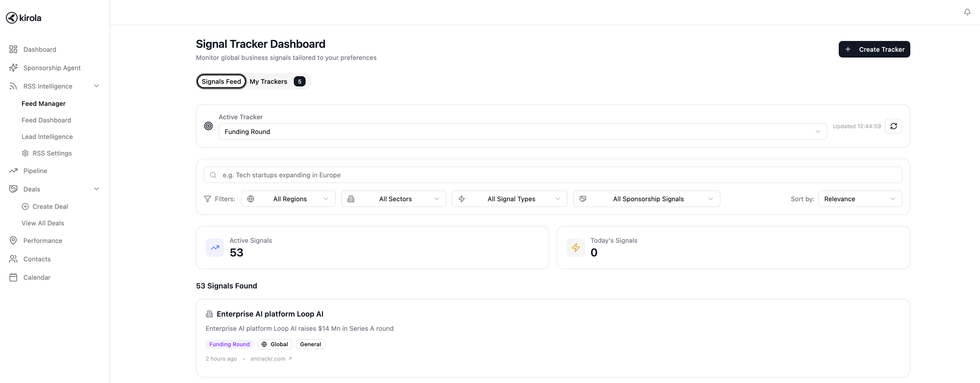The height and width of the screenshot is (383, 980).
Task: Open RSS Settings with gear icon
Action: (x=52, y=153)
